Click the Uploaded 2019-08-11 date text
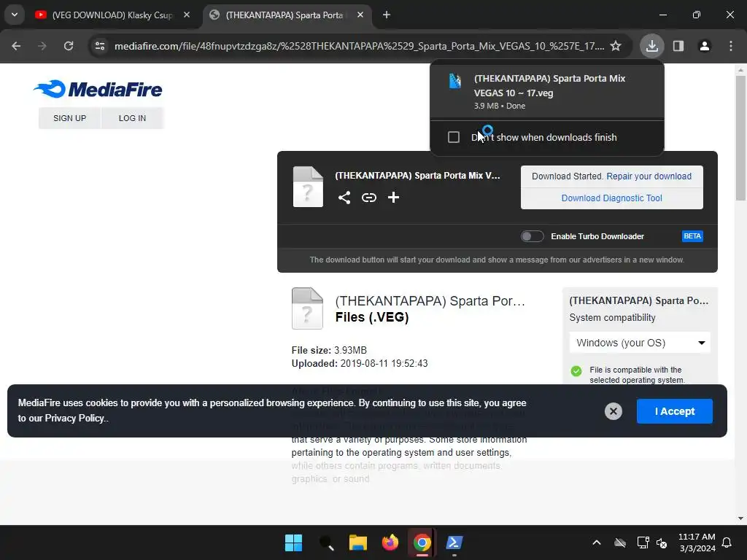747x560 pixels. click(x=360, y=363)
